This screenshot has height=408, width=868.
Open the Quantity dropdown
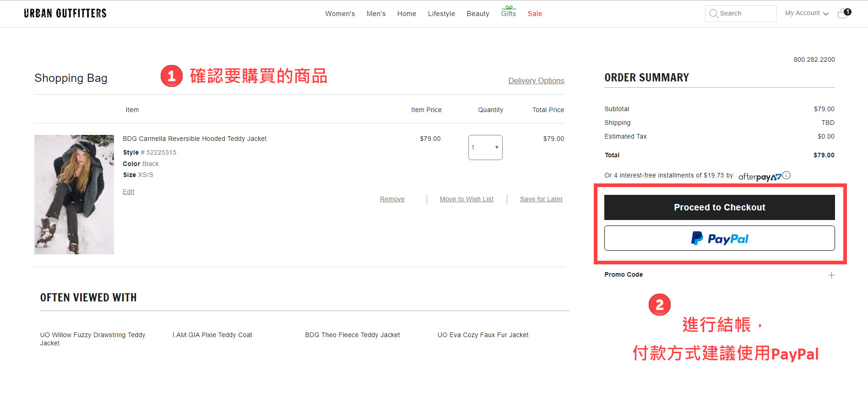pos(485,147)
